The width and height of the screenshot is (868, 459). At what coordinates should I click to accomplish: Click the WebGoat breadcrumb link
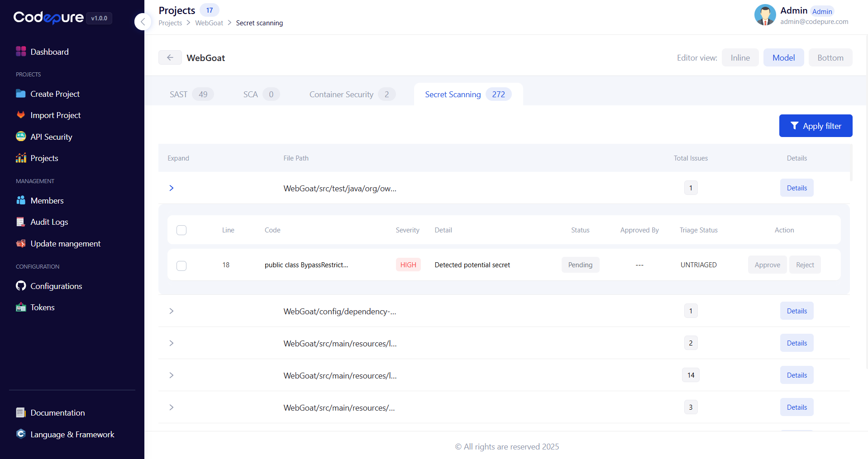point(209,23)
